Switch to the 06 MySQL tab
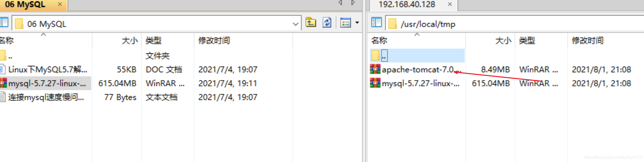644x162 pixels. [x=25, y=5]
